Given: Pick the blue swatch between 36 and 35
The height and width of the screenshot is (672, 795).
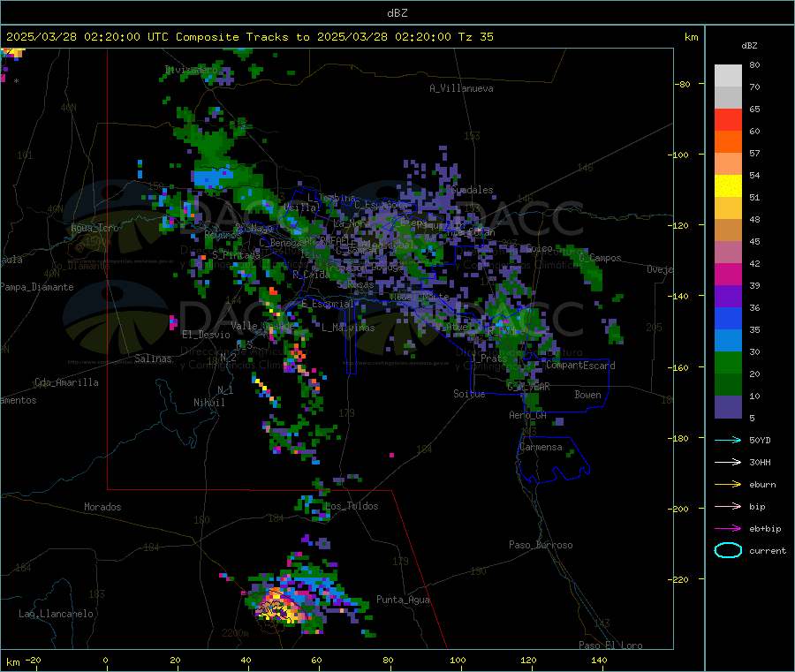Looking at the screenshot, I should (x=728, y=318).
